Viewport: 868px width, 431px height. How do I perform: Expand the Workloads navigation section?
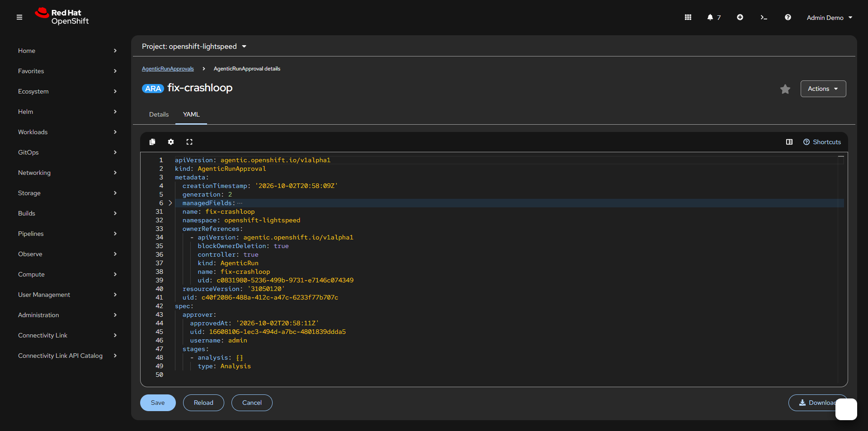point(67,132)
